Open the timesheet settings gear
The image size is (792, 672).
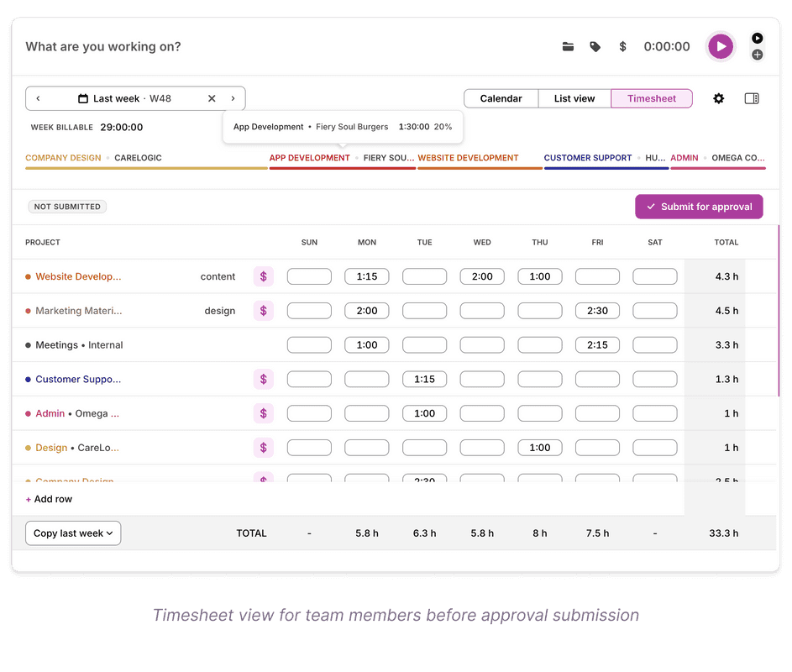(719, 98)
